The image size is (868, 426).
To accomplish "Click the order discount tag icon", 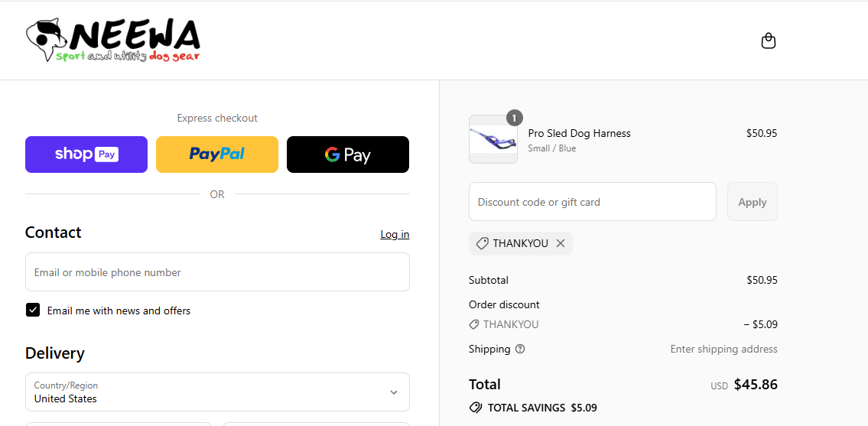I will point(474,324).
